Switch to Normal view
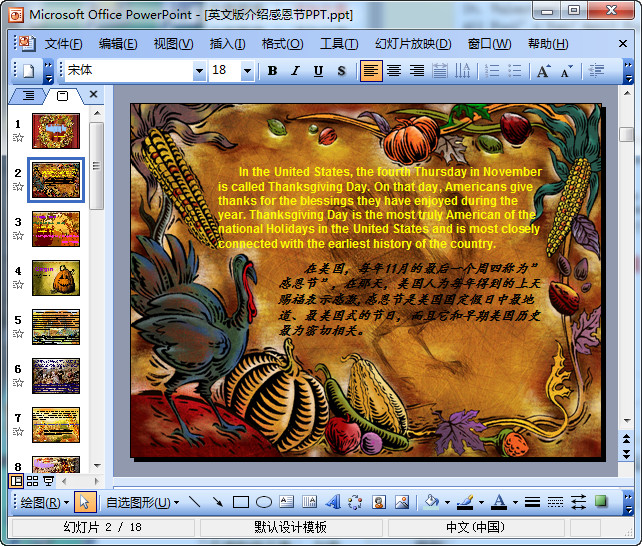 16,481
